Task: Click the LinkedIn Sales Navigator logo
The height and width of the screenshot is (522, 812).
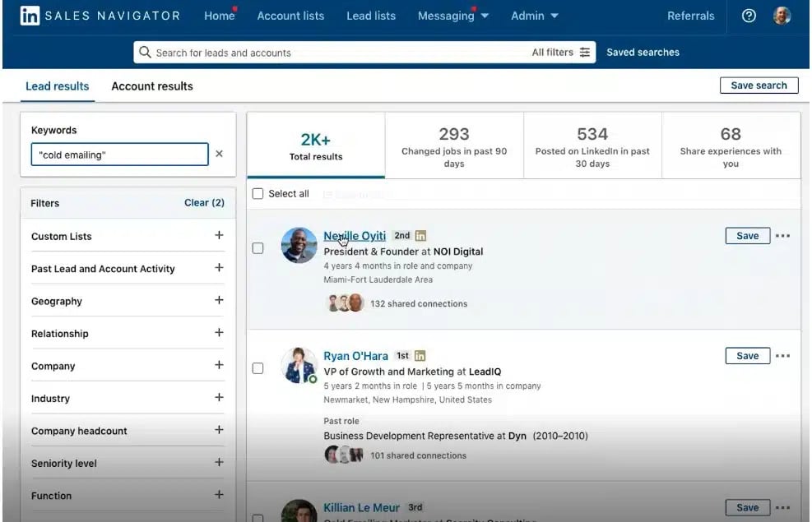Action: (100, 16)
